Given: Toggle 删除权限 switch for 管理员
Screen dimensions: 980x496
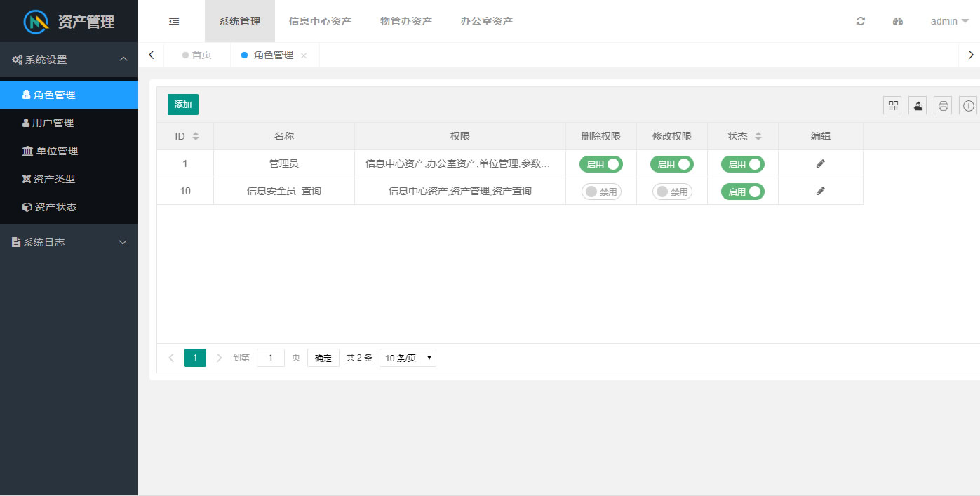Looking at the screenshot, I should click(600, 164).
